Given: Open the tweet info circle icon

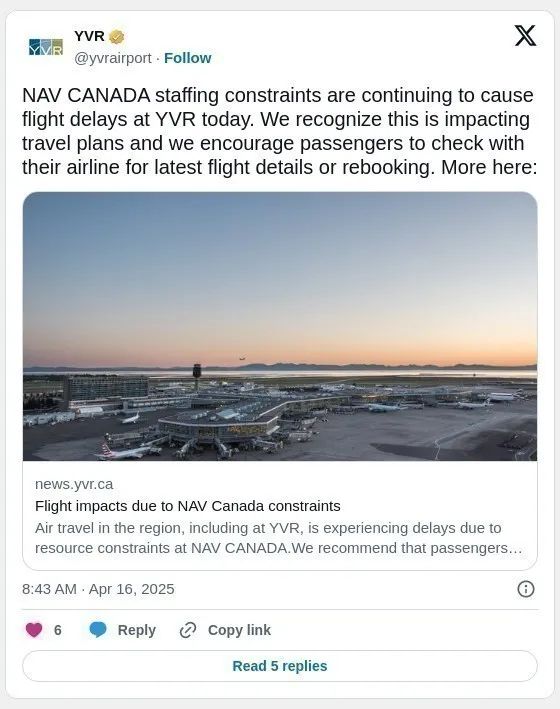Looking at the screenshot, I should [526, 589].
